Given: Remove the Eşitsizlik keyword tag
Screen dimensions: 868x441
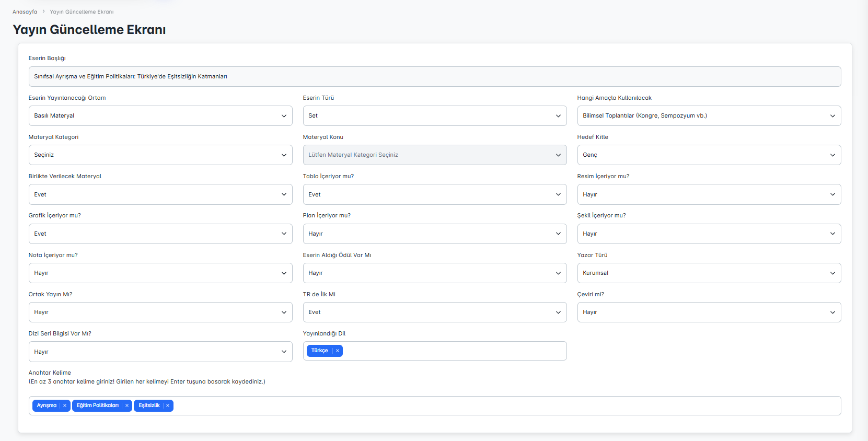Looking at the screenshot, I should [168, 405].
